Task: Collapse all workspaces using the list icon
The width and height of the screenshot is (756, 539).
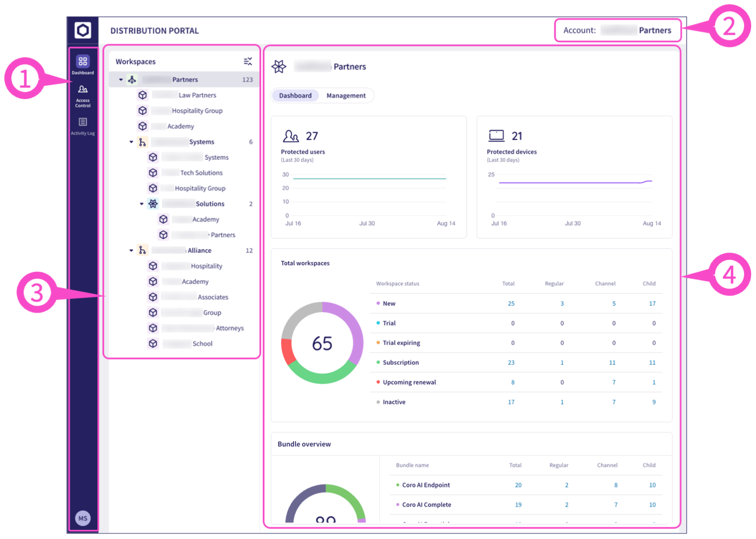Action: point(248,61)
